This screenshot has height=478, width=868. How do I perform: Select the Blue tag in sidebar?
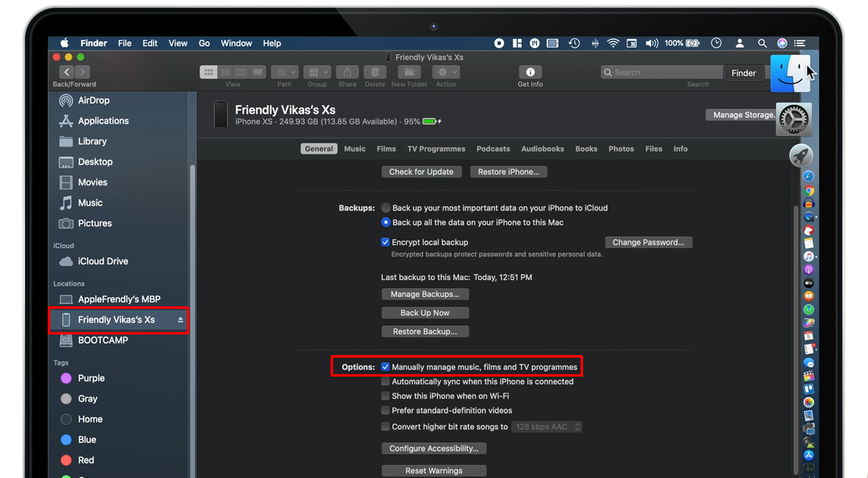click(x=78, y=440)
